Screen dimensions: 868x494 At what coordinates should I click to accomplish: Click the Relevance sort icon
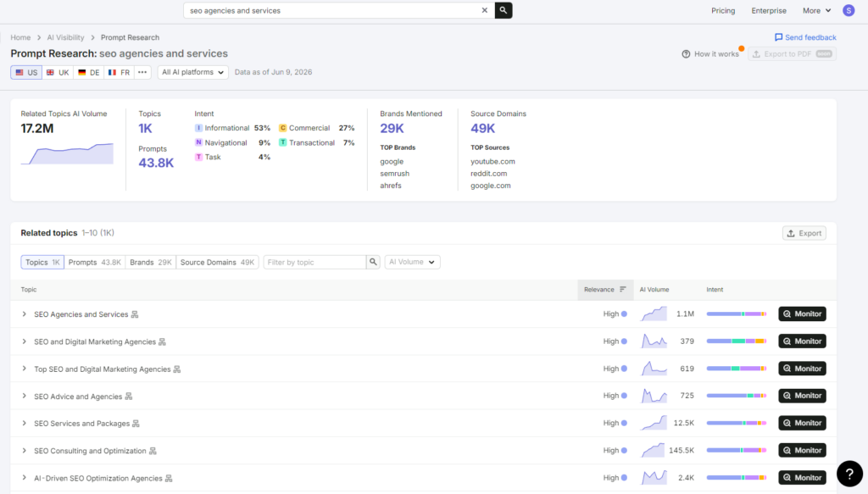pos(623,289)
